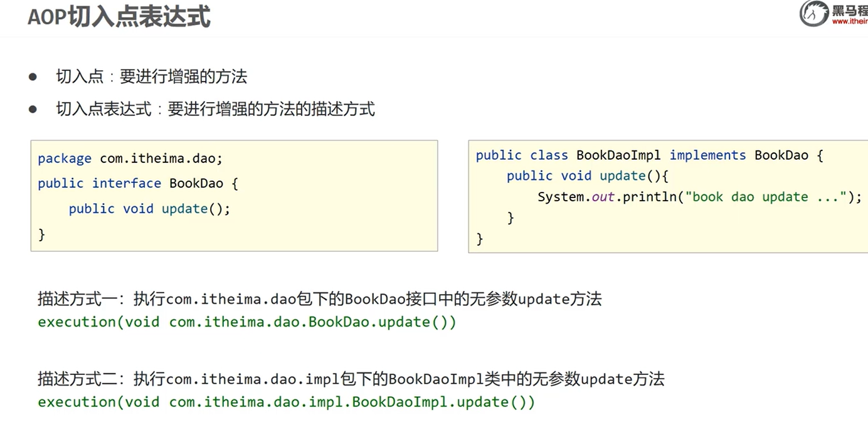Viewport: 868px width, 425px height.
Task: Click the description line starting "描述方式二"
Action: [351, 379]
